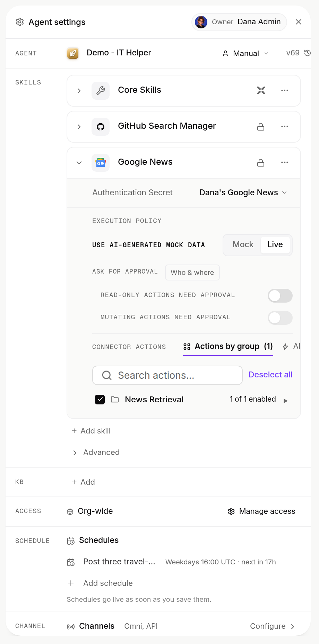Click the 1 of 1 enabled text
319x644 pixels.
click(253, 399)
